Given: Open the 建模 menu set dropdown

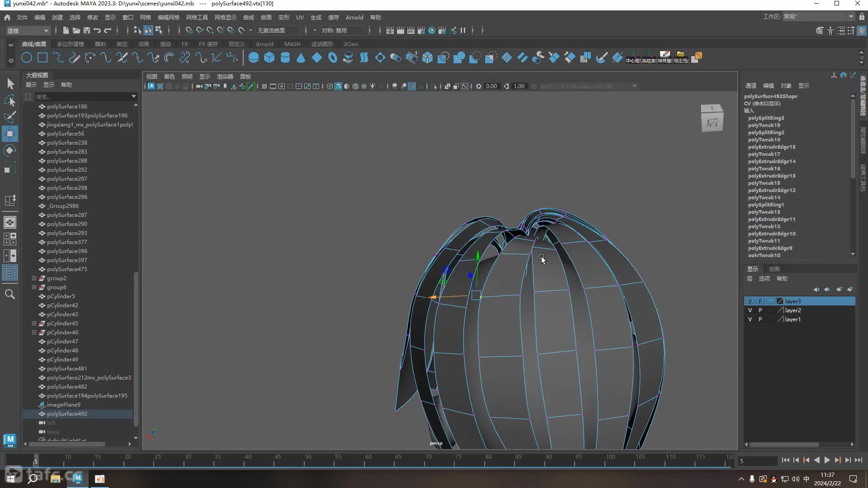Looking at the screenshot, I should coord(28,30).
